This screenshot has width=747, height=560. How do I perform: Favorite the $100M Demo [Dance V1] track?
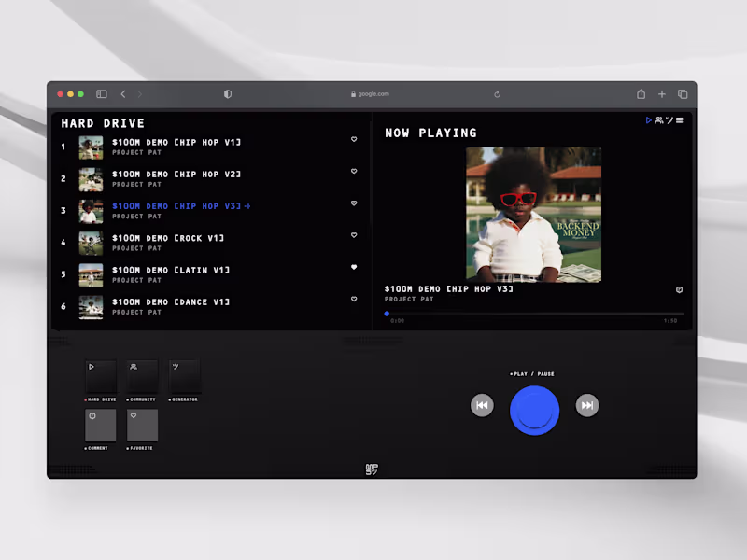click(354, 299)
